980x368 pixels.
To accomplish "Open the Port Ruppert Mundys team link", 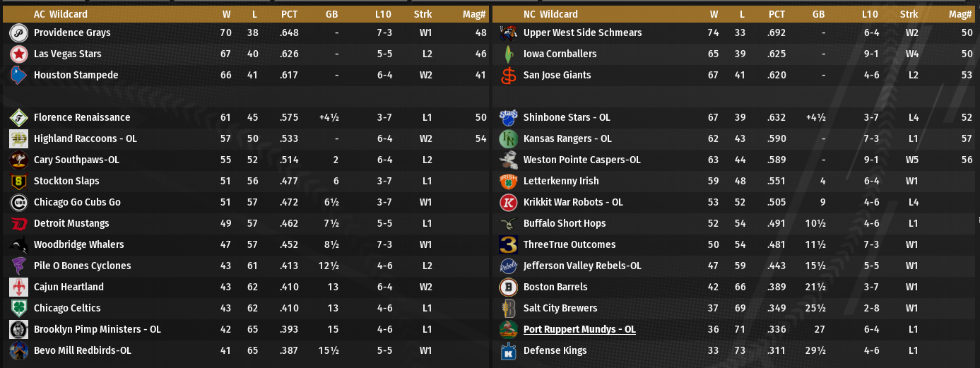I will (x=579, y=329).
